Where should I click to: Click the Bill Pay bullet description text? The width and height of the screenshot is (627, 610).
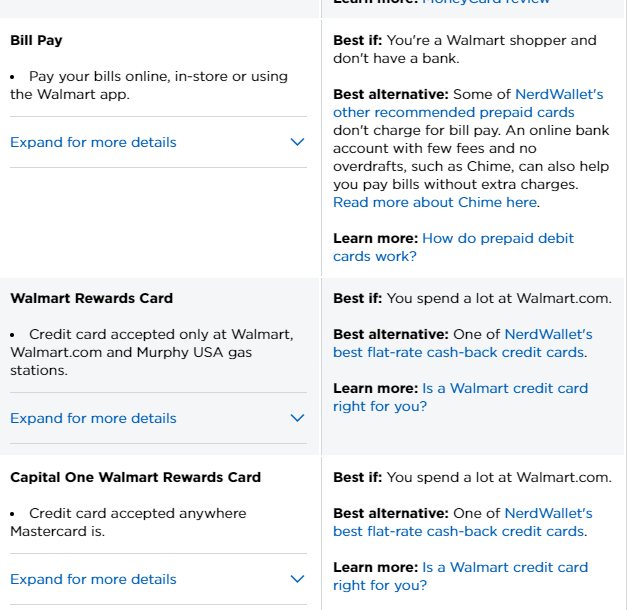pyautogui.click(x=150, y=85)
